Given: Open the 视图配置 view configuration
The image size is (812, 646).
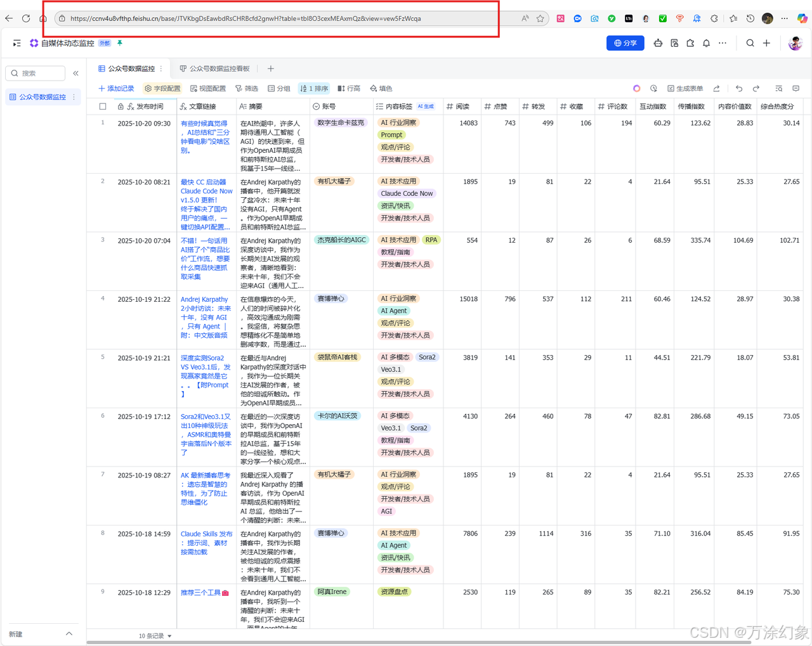Looking at the screenshot, I should click(x=208, y=89).
